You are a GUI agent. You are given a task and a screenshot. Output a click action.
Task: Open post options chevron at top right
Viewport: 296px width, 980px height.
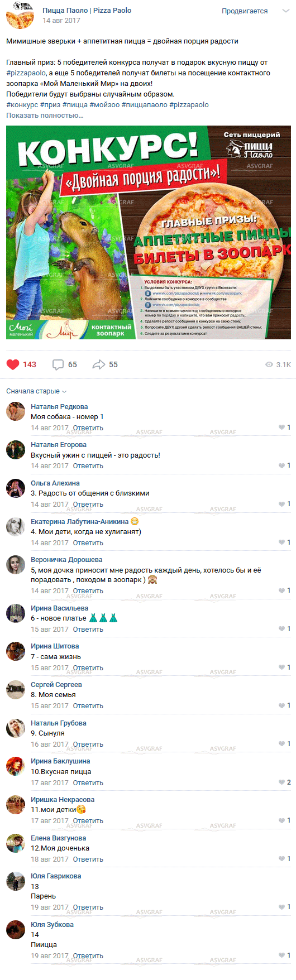click(285, 11)
